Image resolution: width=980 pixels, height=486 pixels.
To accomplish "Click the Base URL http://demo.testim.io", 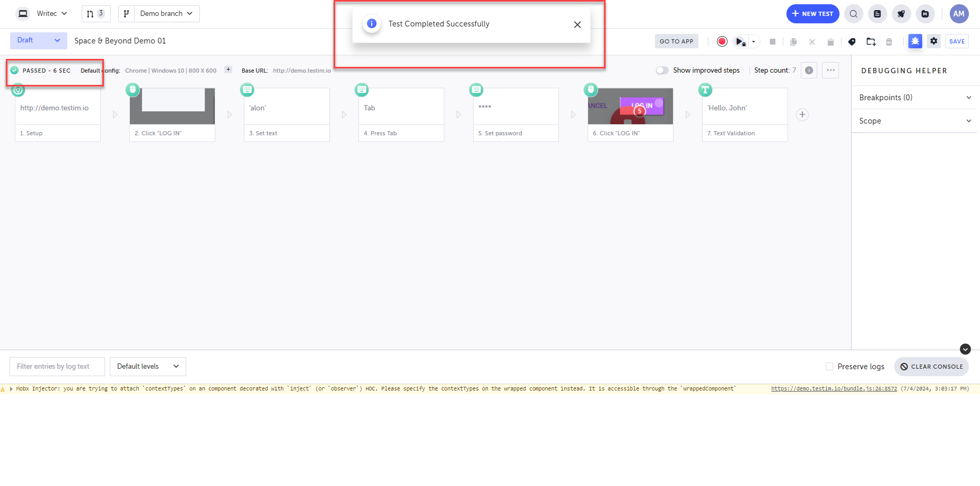I will pyautogui.click(x=302, y=71).
